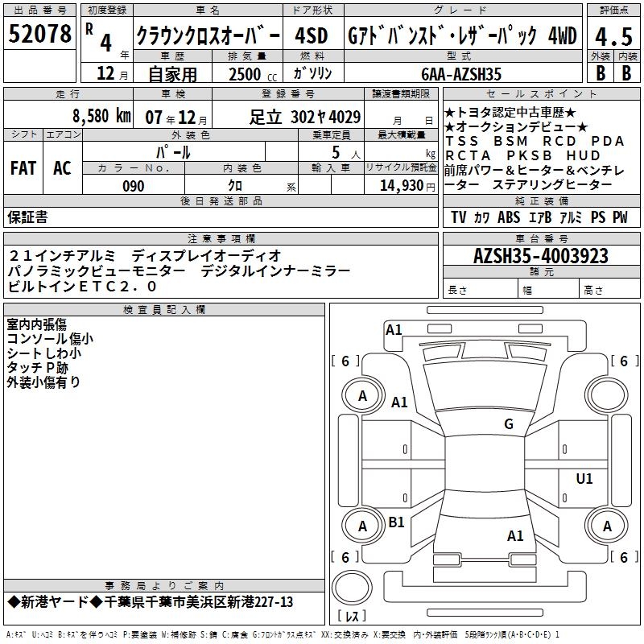The image size is (644, 644).
Task: Click the exterior grade B under 外装
Action: click(x=601, y=73)
